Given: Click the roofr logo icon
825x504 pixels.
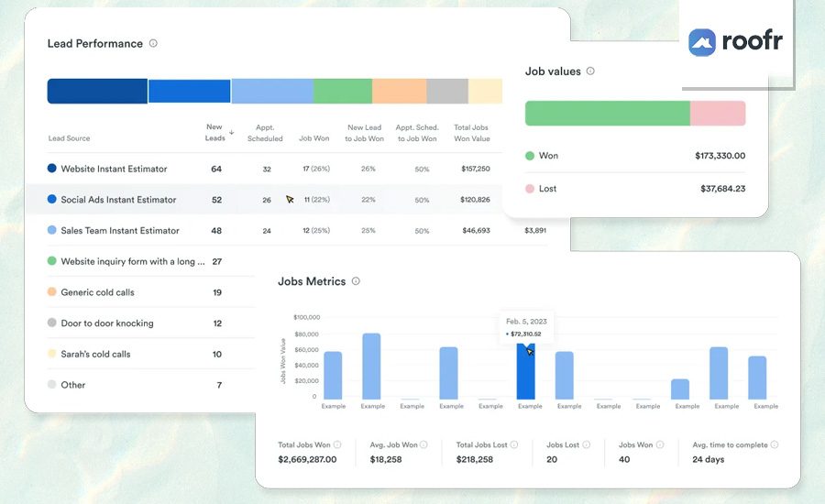Looking at the screenshot, I should (702, 42).
